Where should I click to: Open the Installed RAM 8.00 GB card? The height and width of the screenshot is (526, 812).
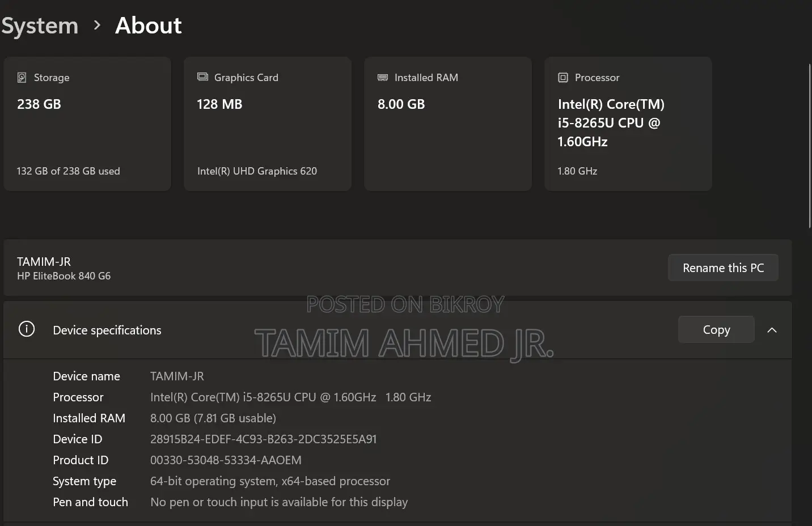coord(448,124)
